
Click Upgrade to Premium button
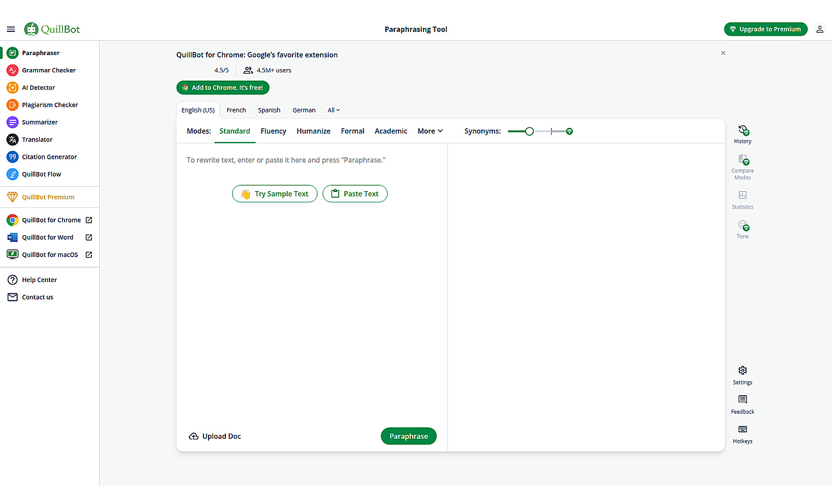765,29
